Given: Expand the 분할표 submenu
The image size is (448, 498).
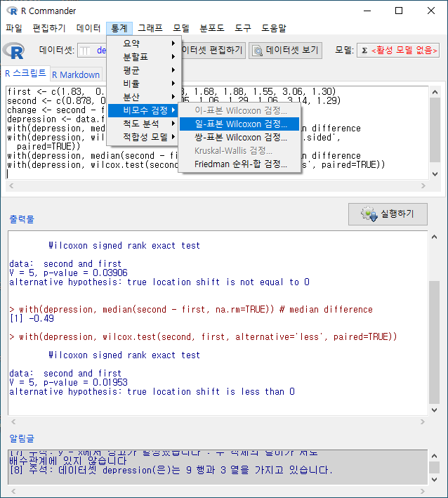Looking at the screenshot, I should coord(144,56).
